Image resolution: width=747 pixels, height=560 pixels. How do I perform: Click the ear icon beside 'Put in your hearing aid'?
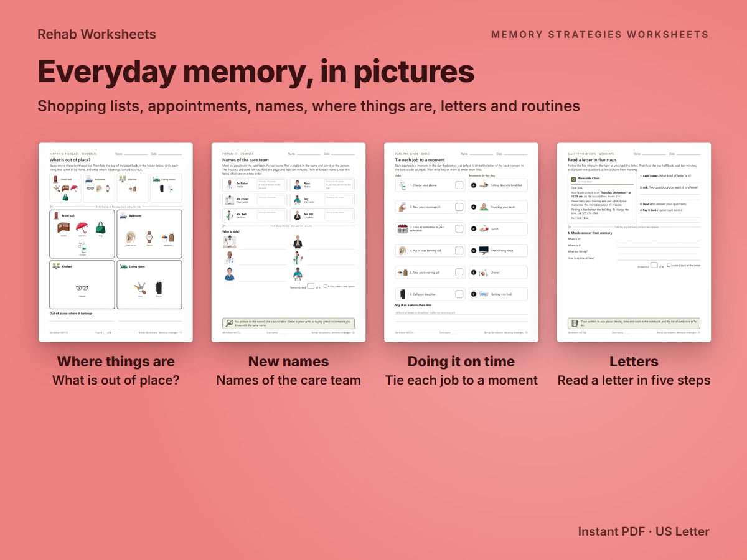pos(403,251)
